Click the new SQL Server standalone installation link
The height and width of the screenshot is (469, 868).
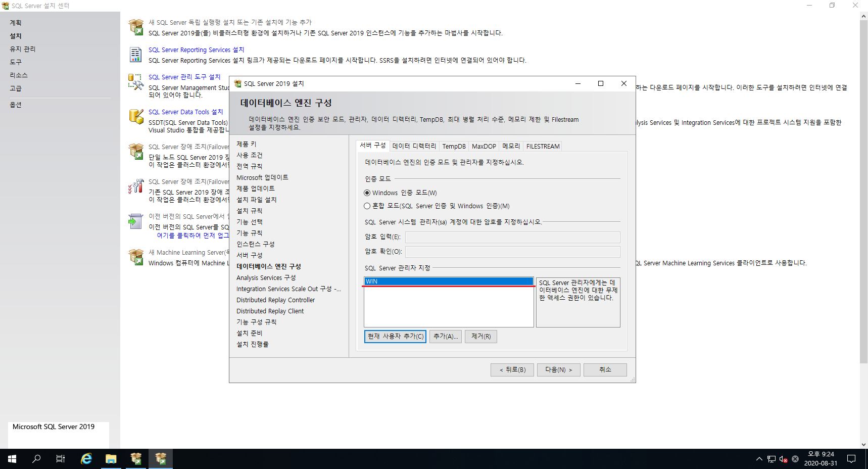tap(230, 22)
